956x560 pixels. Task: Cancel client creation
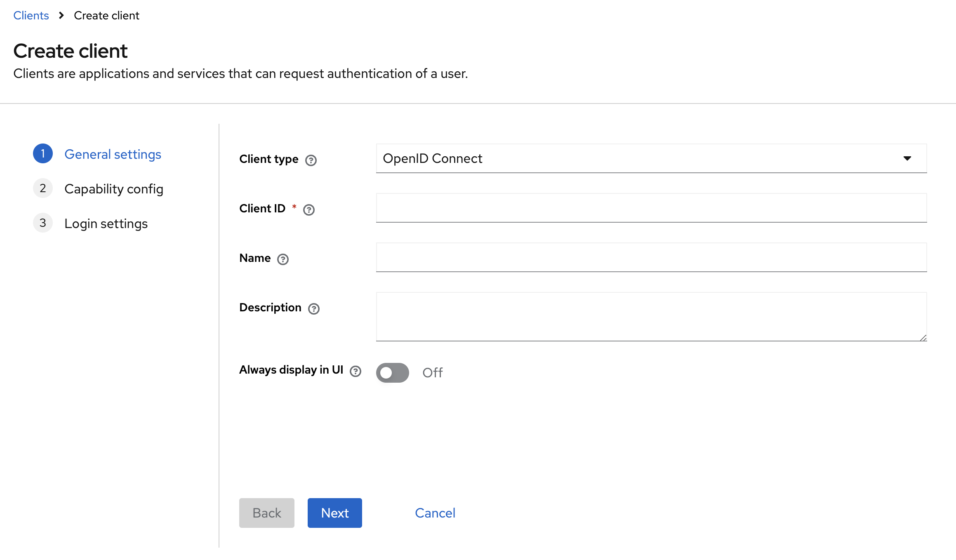tap(435, 513)
